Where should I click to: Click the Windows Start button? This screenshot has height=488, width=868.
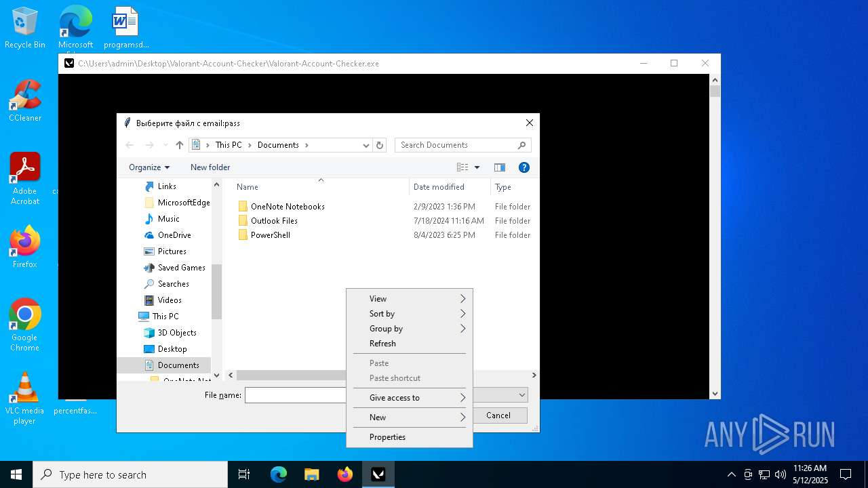pos(16,474)
